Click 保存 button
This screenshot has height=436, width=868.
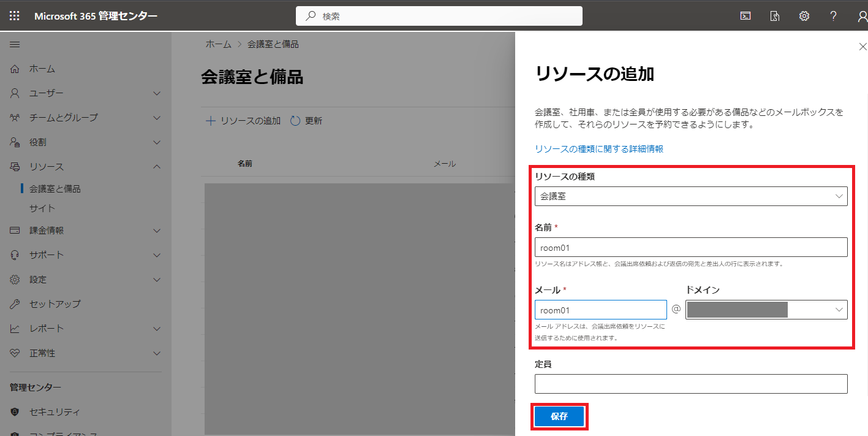559,416
